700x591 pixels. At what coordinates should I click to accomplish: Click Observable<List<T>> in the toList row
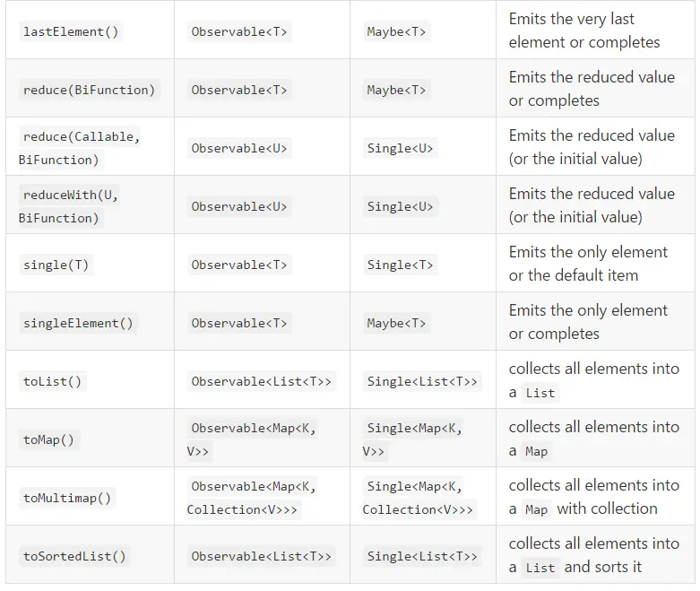coord(261,381)
